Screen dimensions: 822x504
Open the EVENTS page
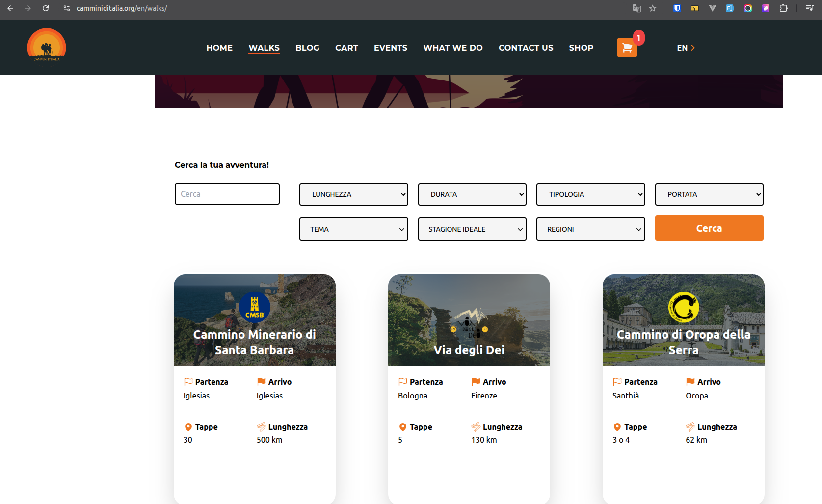point(391,48)
